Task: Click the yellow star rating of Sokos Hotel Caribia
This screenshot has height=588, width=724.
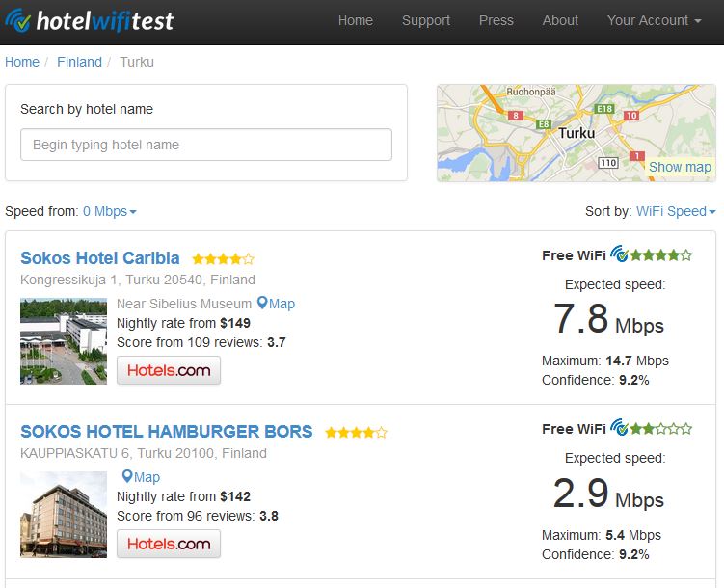Action: tap(223, 259)
